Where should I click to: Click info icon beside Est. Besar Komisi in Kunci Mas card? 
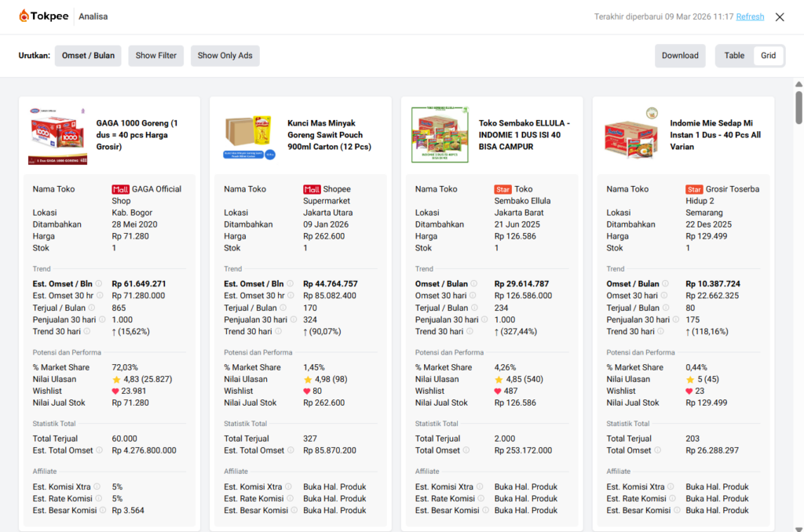tap(294, 511)
